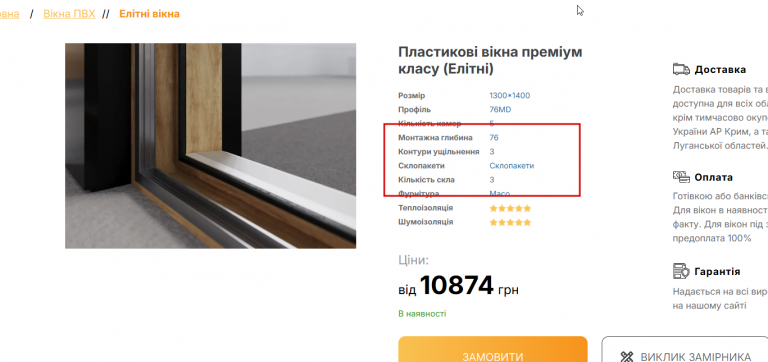This screenshot has height=362, width=768.
Task: Click the Склопакети value link
Action: pyautogui.click(x=512, y=166)
